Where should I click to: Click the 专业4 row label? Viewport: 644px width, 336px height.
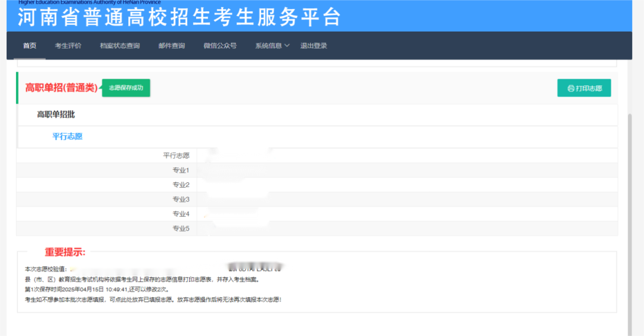pyautogui.click(x=181, y=214)
